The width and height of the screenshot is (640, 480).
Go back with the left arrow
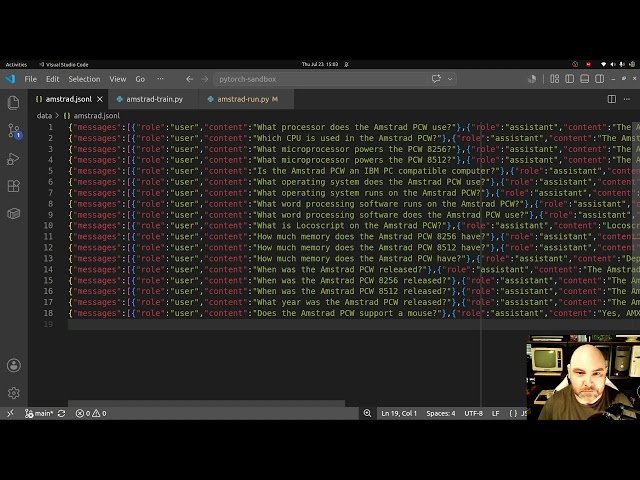[x=189, y=79]
